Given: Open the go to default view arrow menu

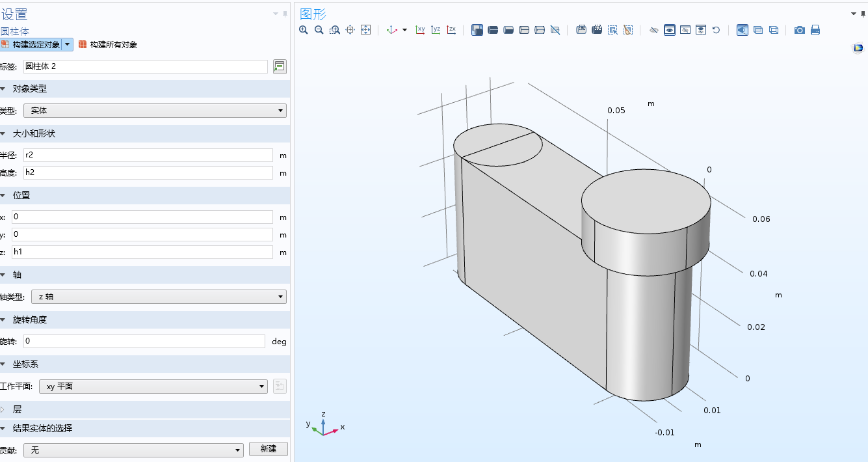Looking at the screenshot, I should 404,30.
